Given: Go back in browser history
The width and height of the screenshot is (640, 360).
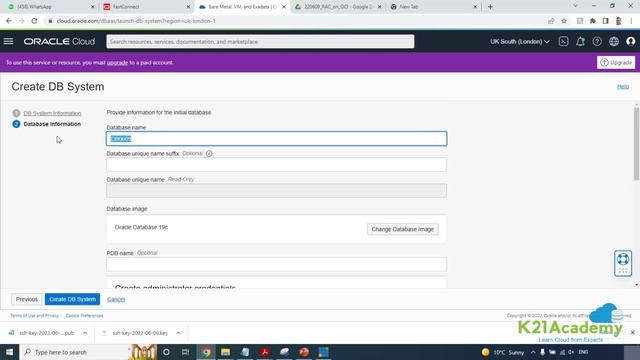Looking at the screenshot, I should 9,21.
